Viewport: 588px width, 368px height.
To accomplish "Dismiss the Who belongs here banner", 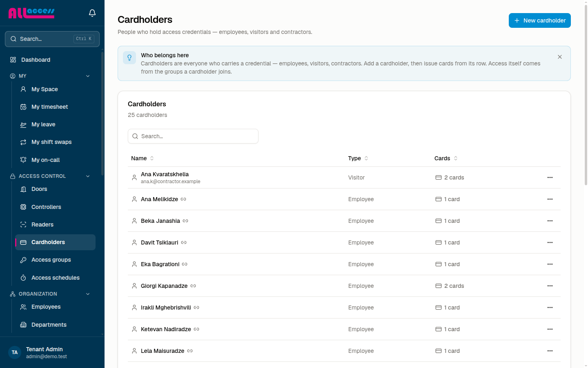I will coord(560,57).
